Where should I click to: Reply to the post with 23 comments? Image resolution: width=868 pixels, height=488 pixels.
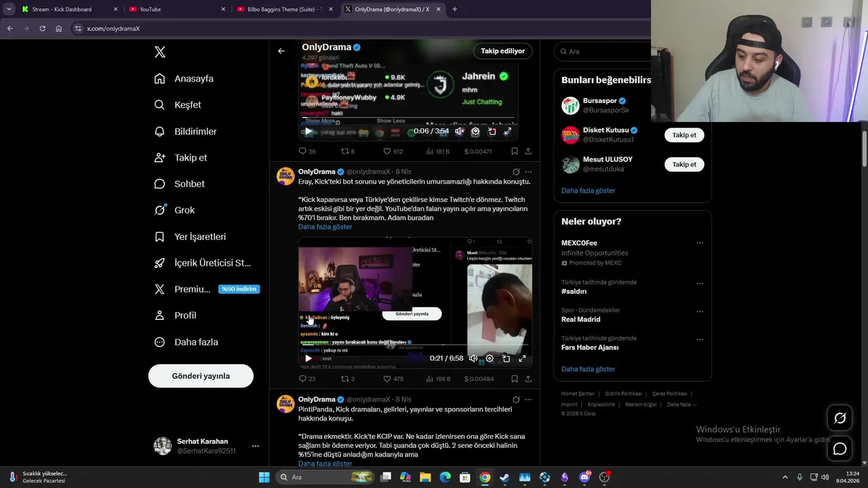tap(307, 379)
